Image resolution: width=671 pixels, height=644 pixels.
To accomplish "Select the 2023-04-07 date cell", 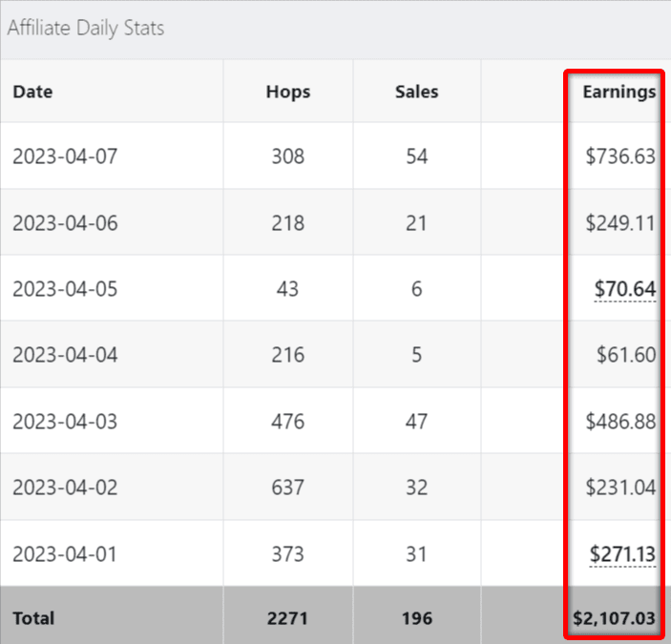I will point(65,156).
